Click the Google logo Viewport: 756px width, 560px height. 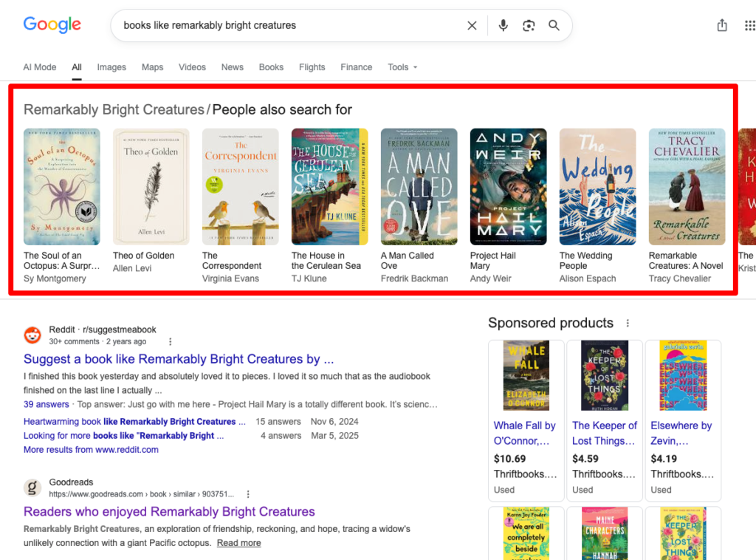click(x=52, y=24)
